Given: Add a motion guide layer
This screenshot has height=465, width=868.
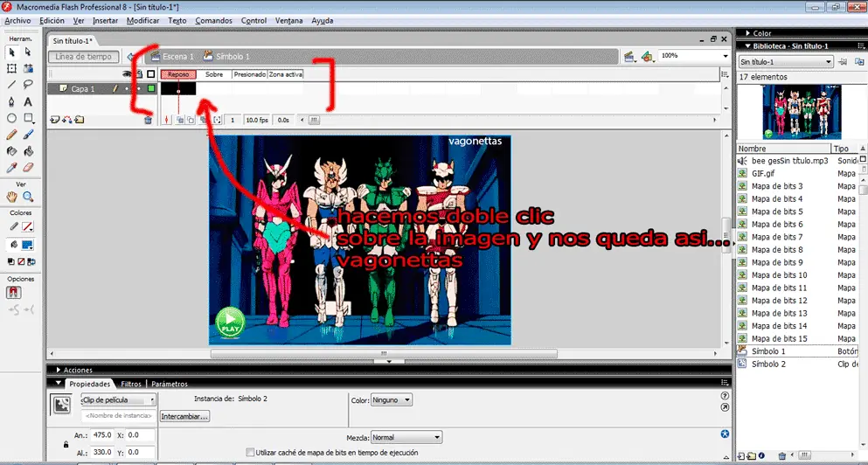Looking at the screenshot, I should 67,120.
